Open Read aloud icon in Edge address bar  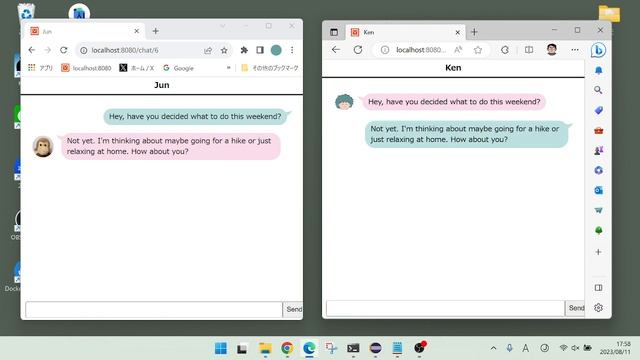pos(458,50)
